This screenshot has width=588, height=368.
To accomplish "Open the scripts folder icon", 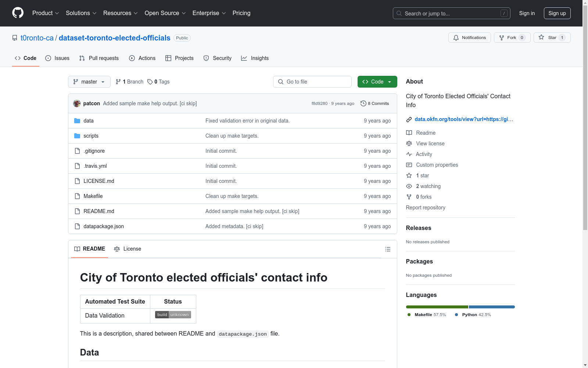I will point(77,136).
